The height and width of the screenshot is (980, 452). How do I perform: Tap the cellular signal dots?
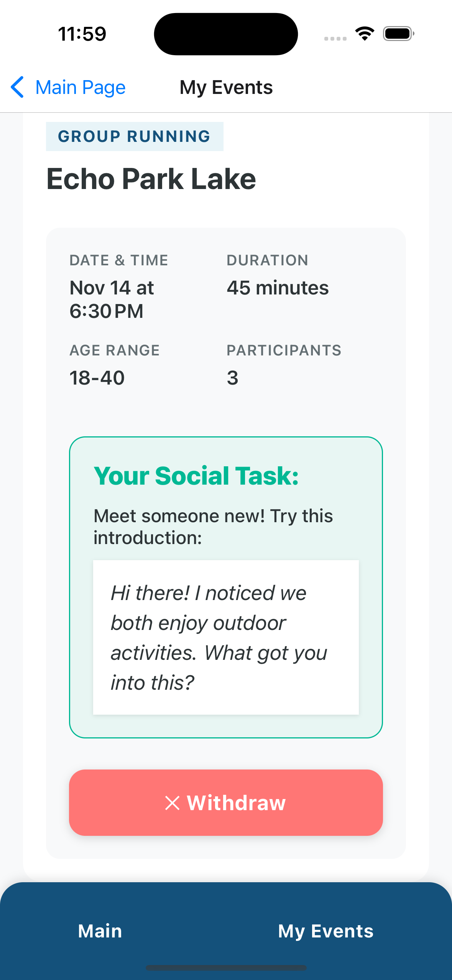click(x=335, y=38)
